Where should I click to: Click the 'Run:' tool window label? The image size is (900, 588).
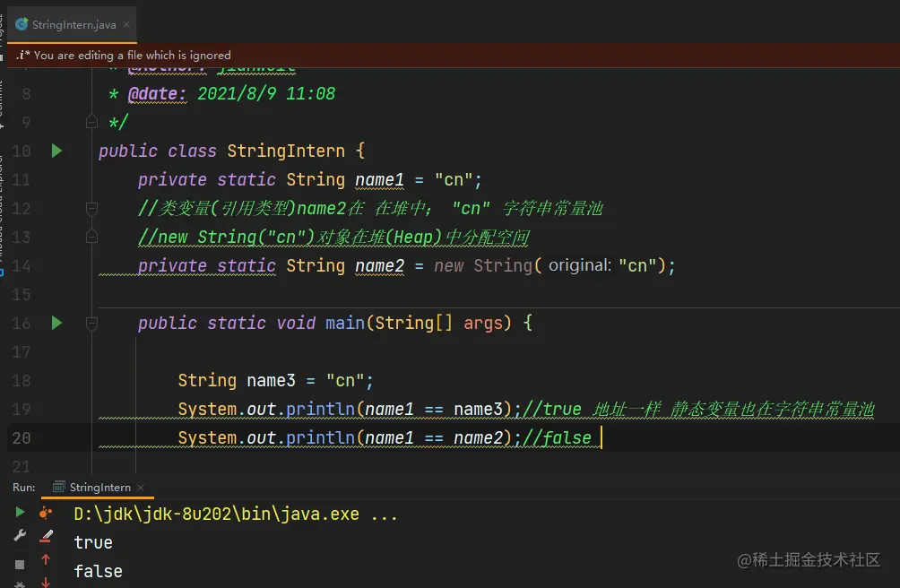pyautogui.click(x=23, y=487)
